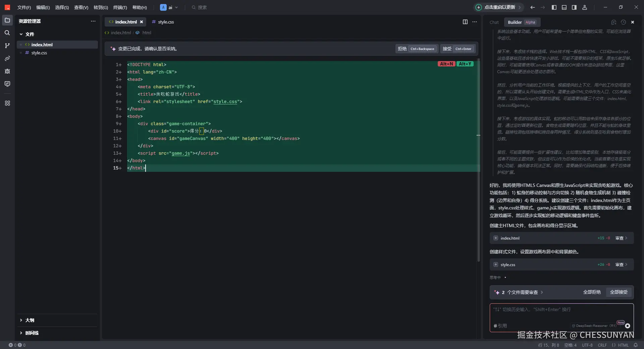
Task: Select the Builder tab
Action: point(522,22)
